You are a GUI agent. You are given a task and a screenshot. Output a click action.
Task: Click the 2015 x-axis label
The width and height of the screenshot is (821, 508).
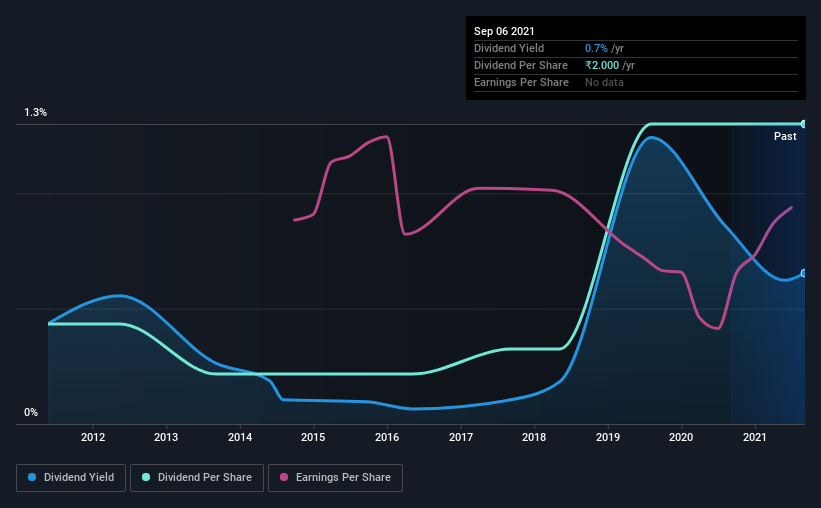point(313,437)
